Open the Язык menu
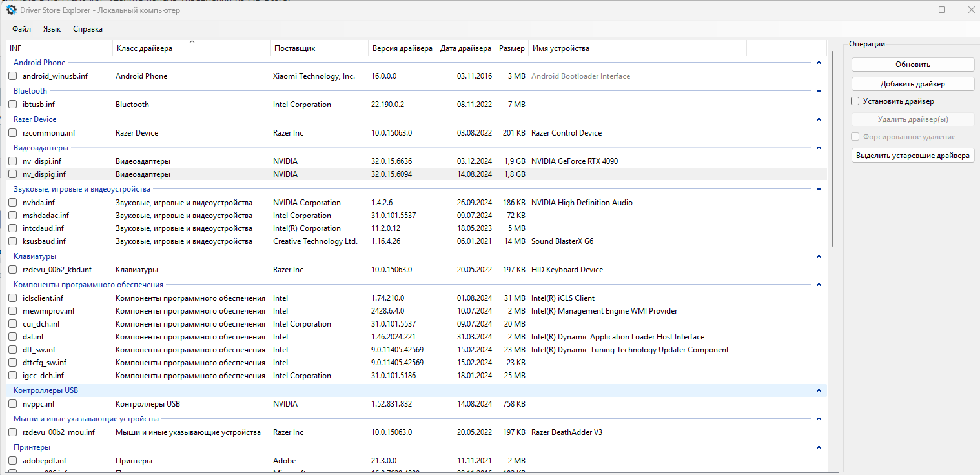 (52, 29)
